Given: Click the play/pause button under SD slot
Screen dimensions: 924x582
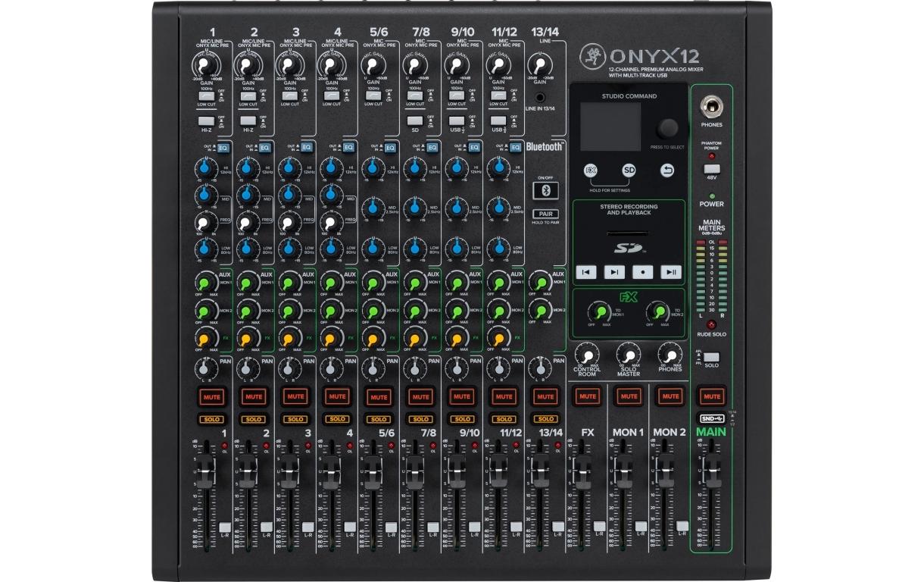Looking at the screenshot, I should [x=671, y=271].
